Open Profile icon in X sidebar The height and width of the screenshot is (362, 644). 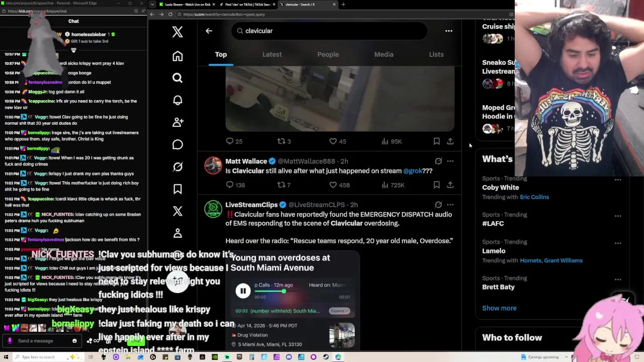177,233
